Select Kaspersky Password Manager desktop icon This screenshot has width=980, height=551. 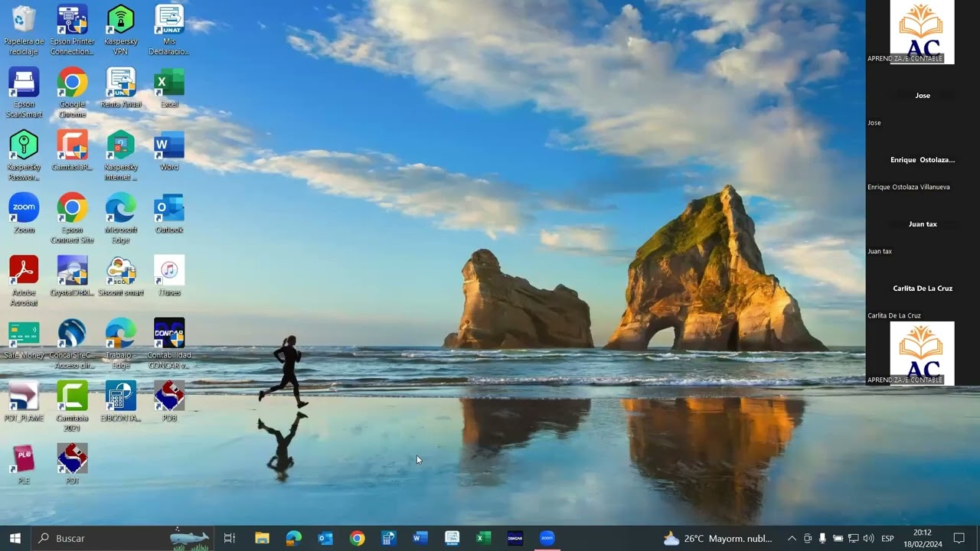click(24, 155)
